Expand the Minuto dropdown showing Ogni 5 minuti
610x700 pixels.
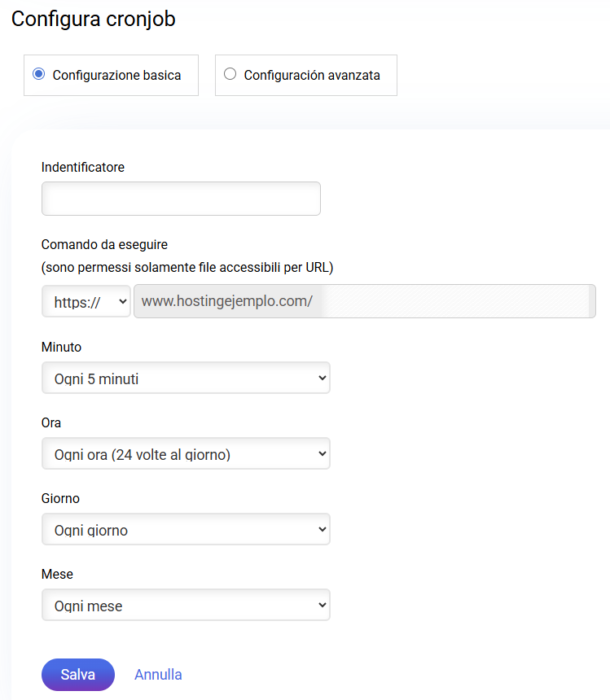pyautogui.click(x=186, y=378)
